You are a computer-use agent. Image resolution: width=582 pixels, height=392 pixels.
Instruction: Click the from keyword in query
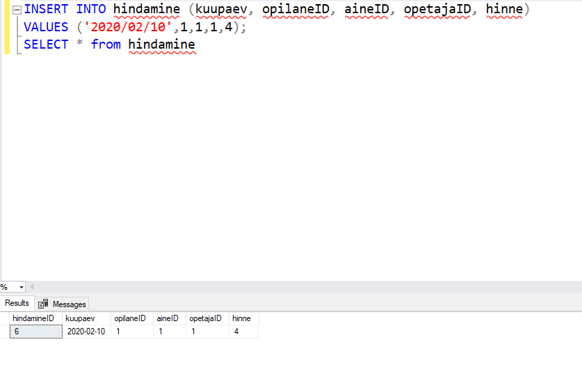[x=106, y=44]
